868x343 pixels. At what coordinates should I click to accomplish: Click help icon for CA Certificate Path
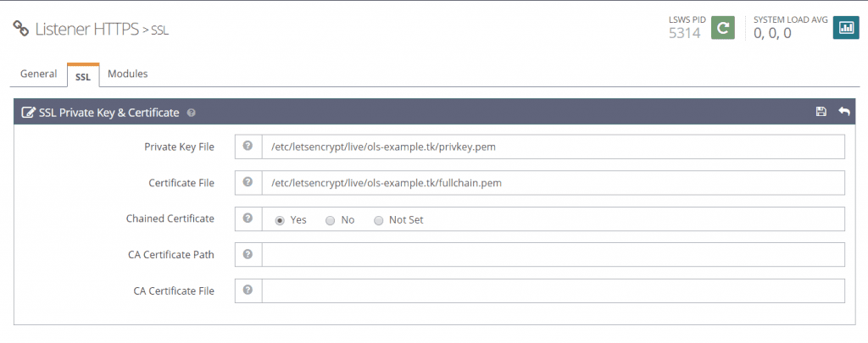248,254
